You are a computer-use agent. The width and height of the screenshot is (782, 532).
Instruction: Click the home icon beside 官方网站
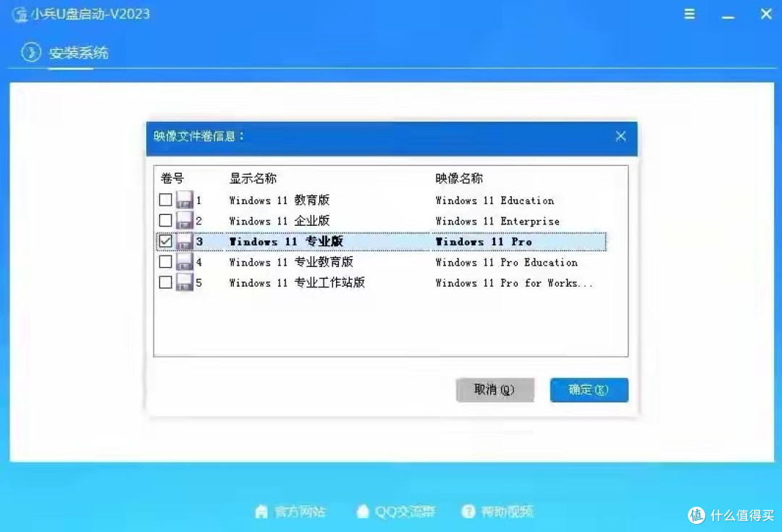coord(261,511)
